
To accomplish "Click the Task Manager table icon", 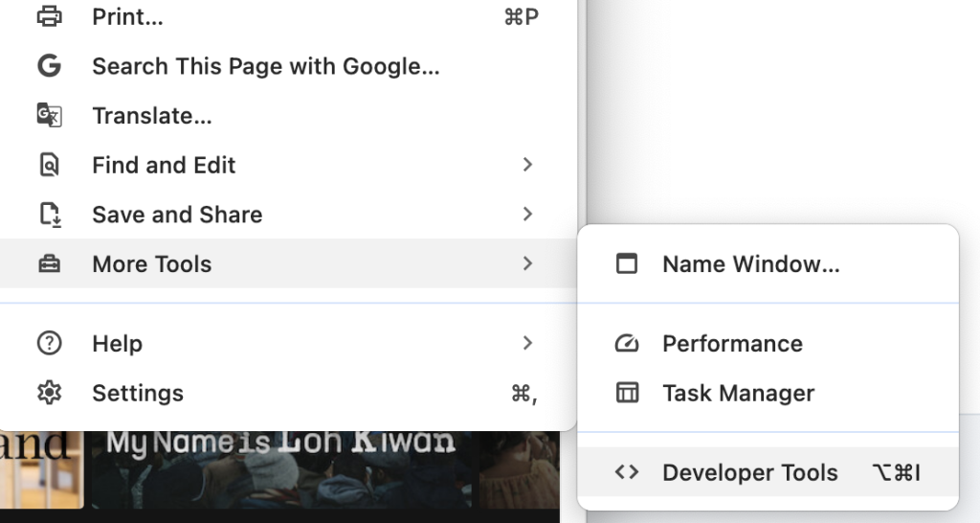I will [x=627, y=393].
